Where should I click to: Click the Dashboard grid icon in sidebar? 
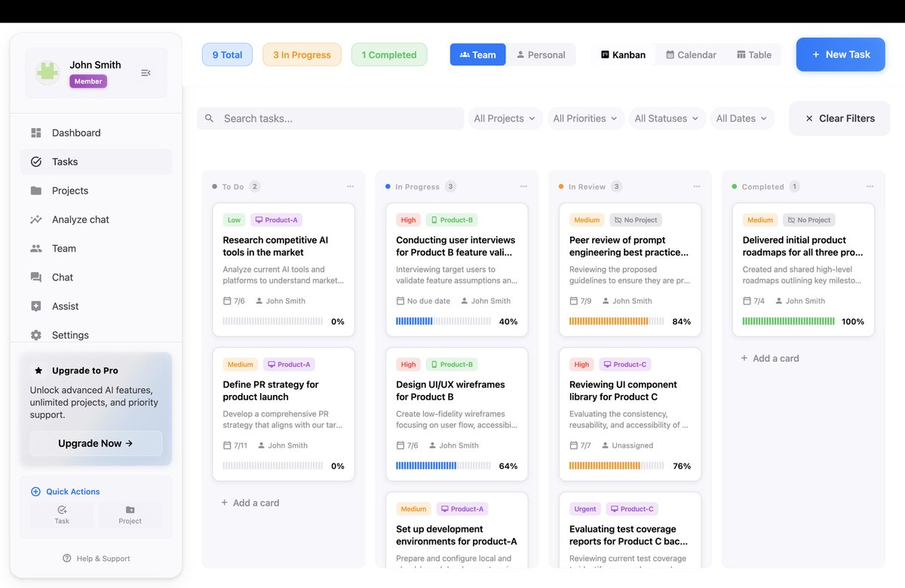click(x=36, y=133)
